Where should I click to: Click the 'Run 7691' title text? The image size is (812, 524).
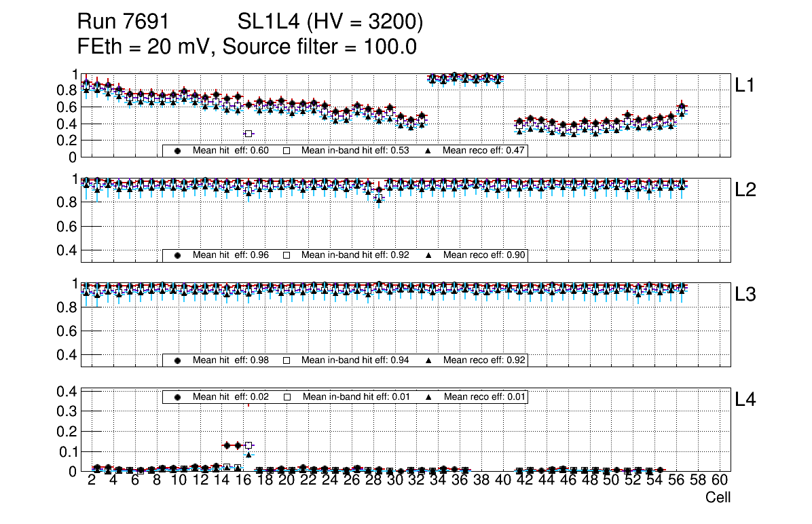[123, 23]
